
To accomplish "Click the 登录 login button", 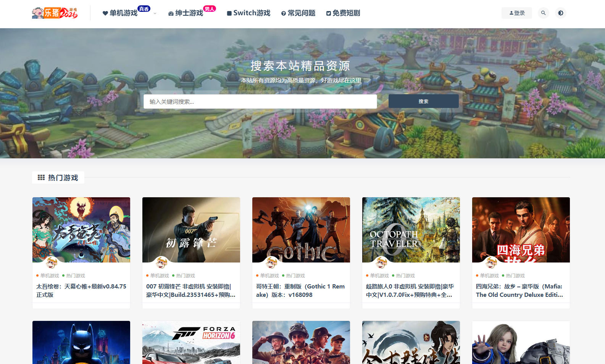I will coord(517,13).
